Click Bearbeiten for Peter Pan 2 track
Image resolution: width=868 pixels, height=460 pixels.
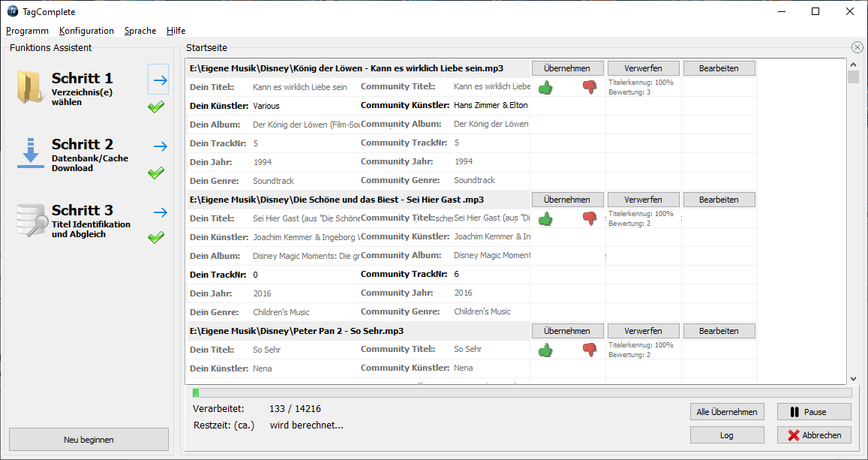719,331
